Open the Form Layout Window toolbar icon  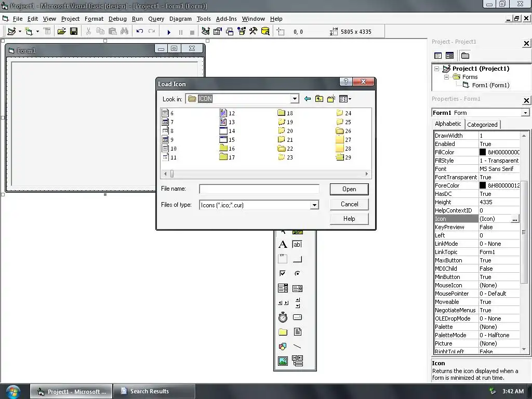click(x=230, y=32)
